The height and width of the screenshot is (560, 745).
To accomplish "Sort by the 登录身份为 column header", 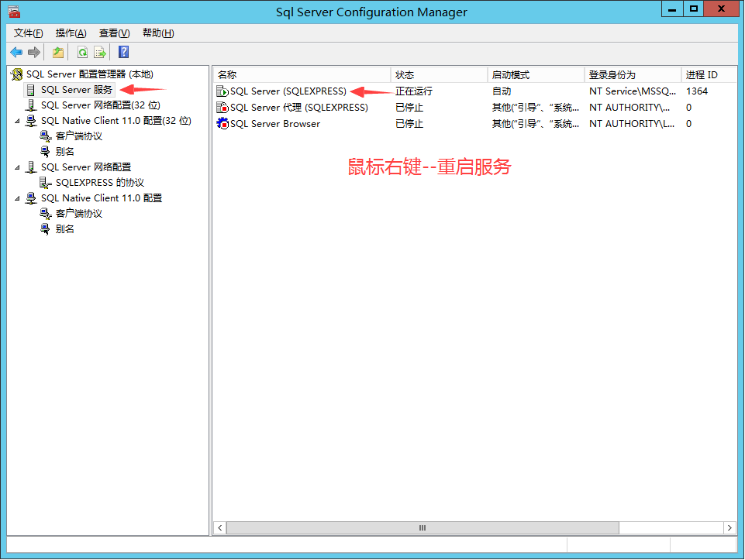I will pos(633,75).
